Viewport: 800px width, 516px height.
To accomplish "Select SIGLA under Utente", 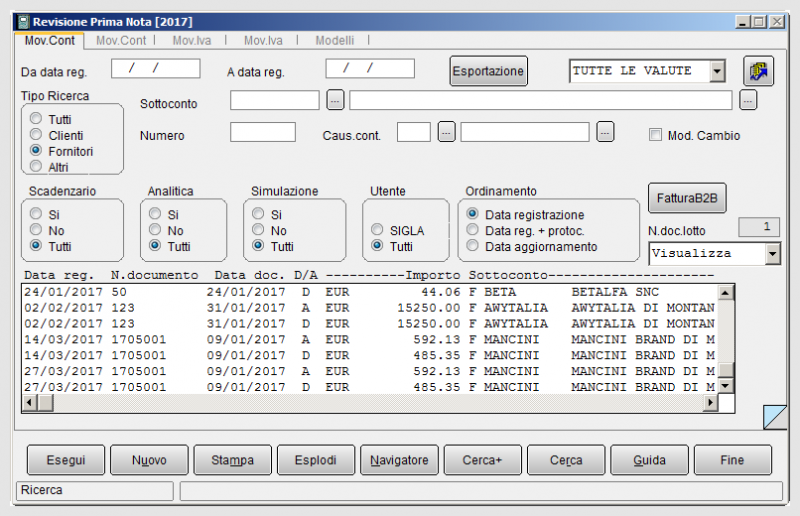I will pos(377,229).
